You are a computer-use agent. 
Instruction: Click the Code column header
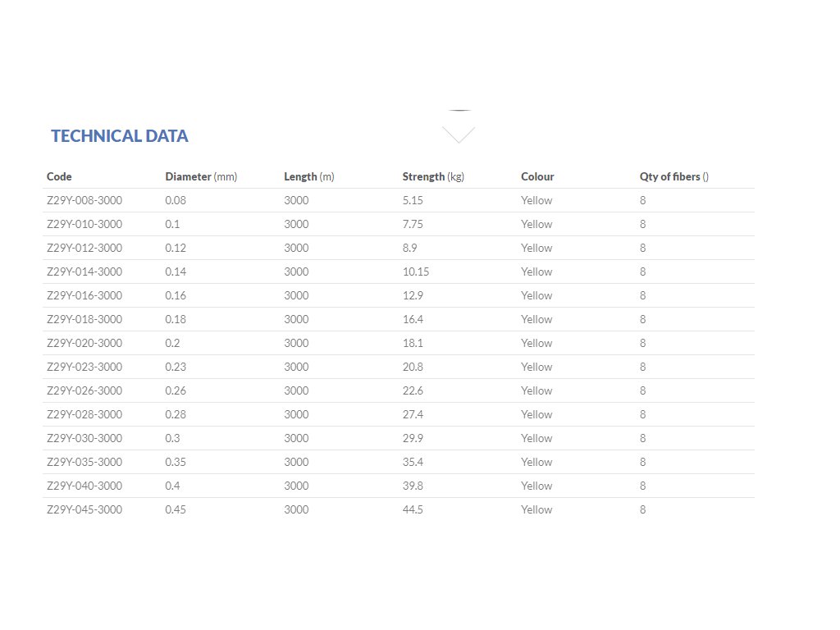[59, 176]
